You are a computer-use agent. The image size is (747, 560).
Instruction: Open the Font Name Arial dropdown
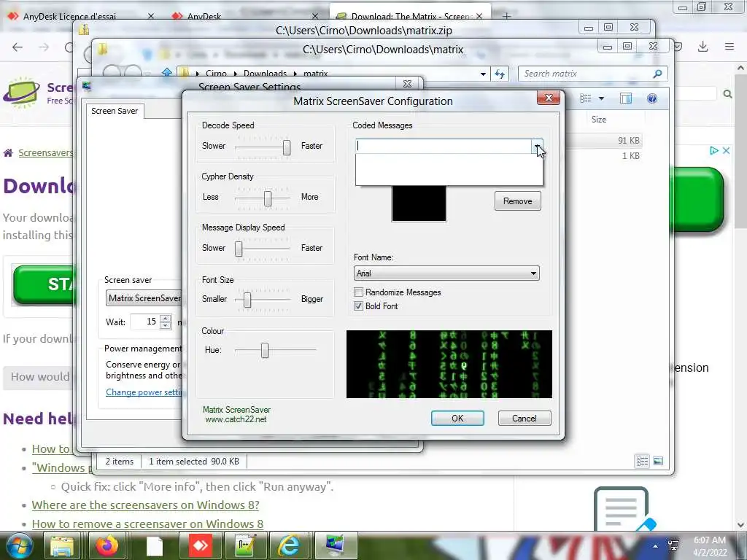(x=533, y=273)
